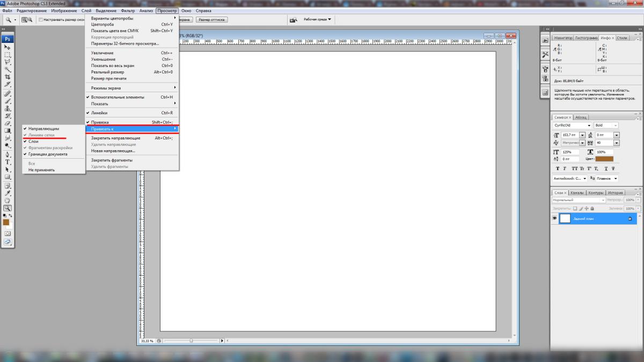Click the vertical scale 125% field
This screenshot has height=362, width=644.
click(569, 152)
